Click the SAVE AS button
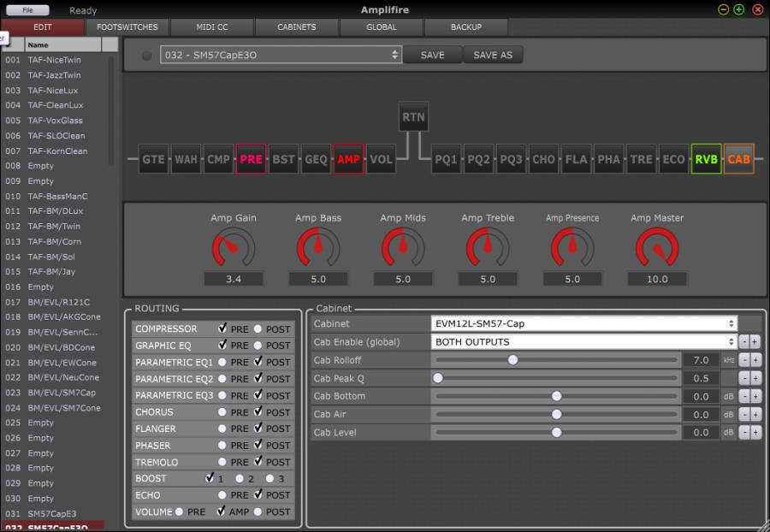This screenshot has height=532, width=770. 493,55
